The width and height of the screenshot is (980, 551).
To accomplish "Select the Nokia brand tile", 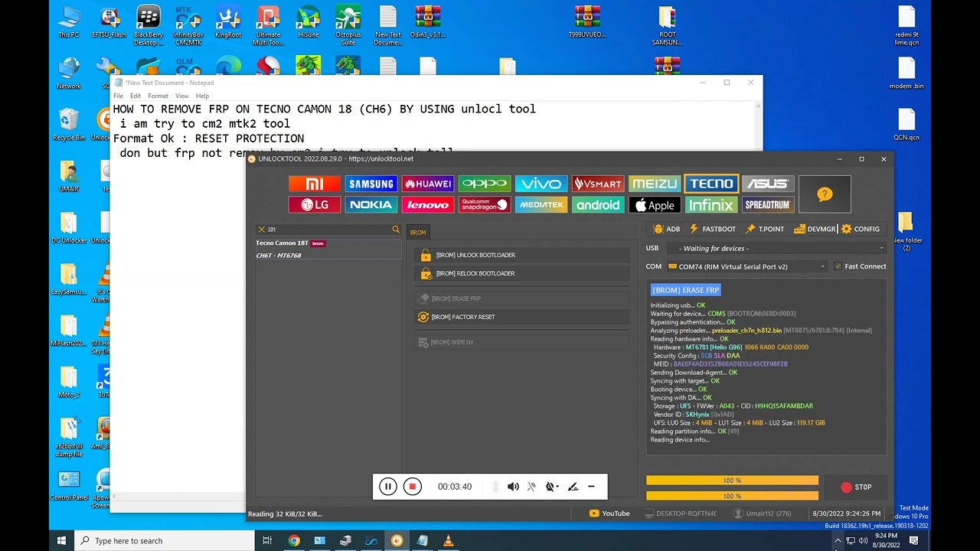I will (371, 204).
